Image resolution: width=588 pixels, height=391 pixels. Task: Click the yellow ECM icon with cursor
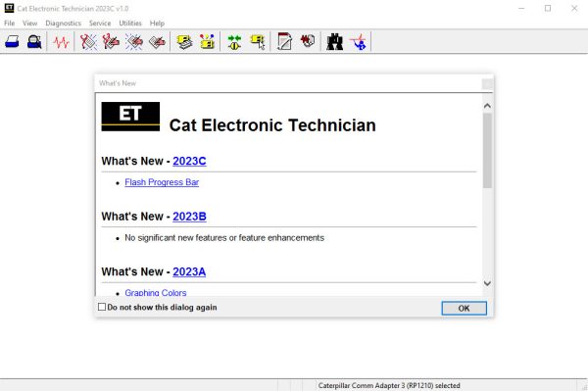click(258, 41)
